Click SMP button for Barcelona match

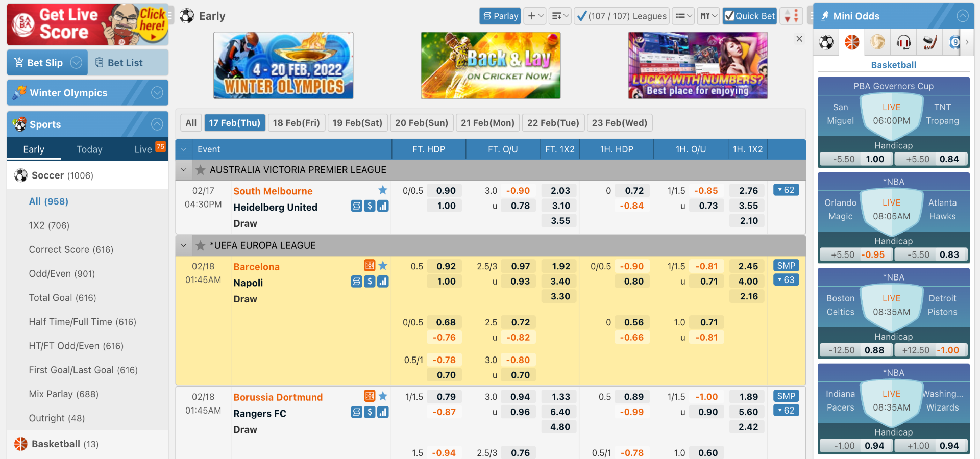coord(786,266)
